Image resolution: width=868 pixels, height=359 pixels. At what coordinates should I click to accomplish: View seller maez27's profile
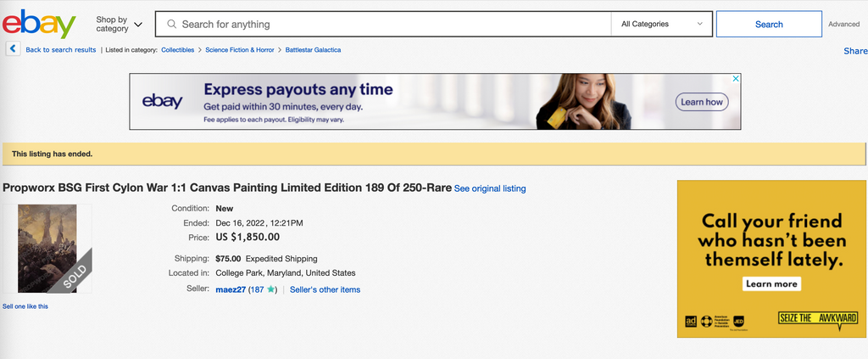(x=231, y=289)
